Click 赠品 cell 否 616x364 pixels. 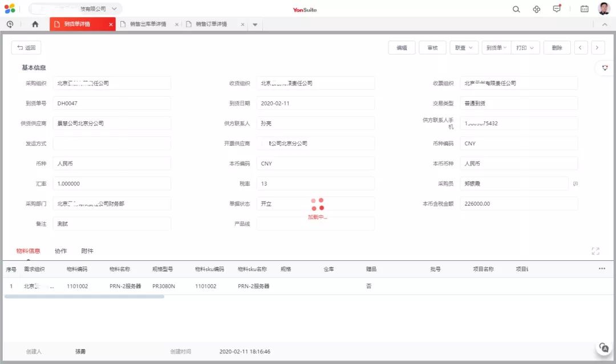[x=368, y=287]
